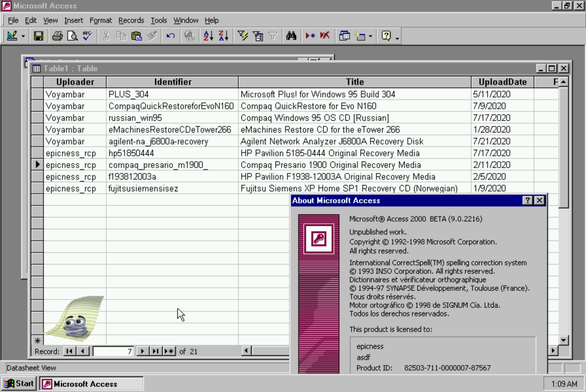Click the Undo arrow icon
The image size is (586, 392).
170,36
